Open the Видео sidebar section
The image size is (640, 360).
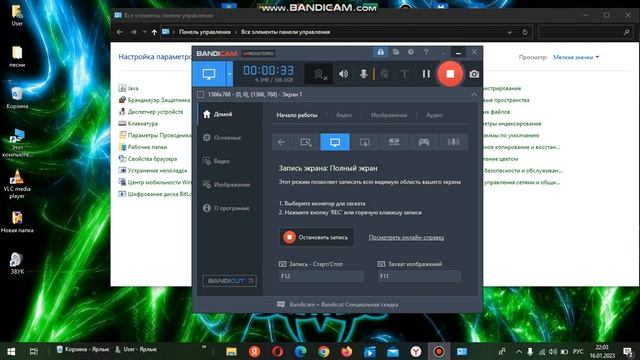click(216, 161)
